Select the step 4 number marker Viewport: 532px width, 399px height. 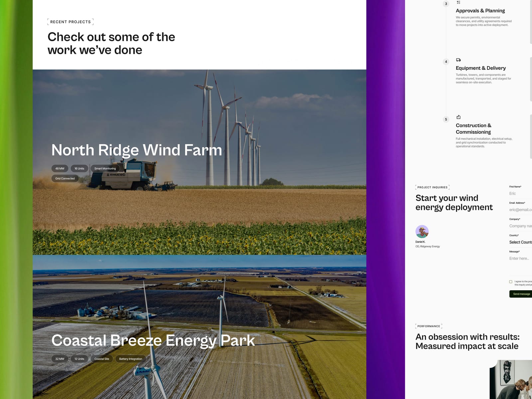pyautogui.click(x=446, y=62)
